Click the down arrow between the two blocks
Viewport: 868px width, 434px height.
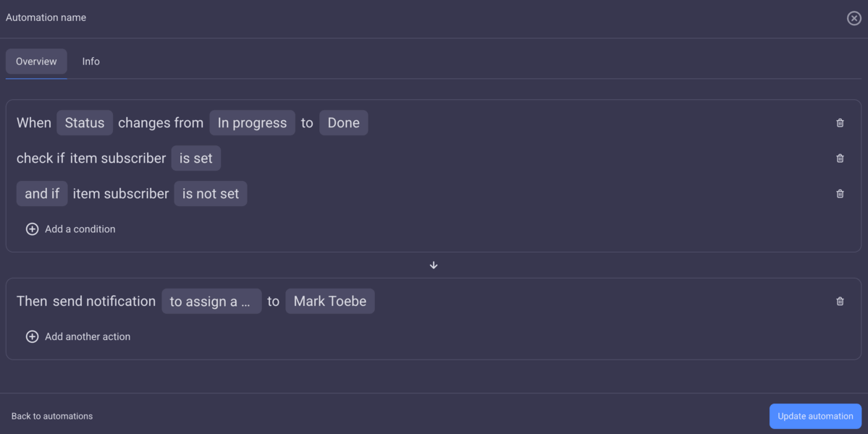[434, 265]
